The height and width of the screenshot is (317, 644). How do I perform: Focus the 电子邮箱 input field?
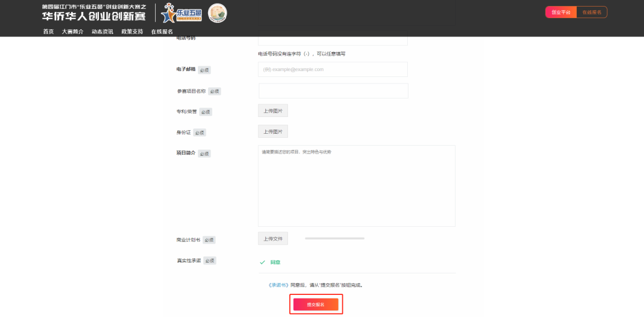[332, 69]
